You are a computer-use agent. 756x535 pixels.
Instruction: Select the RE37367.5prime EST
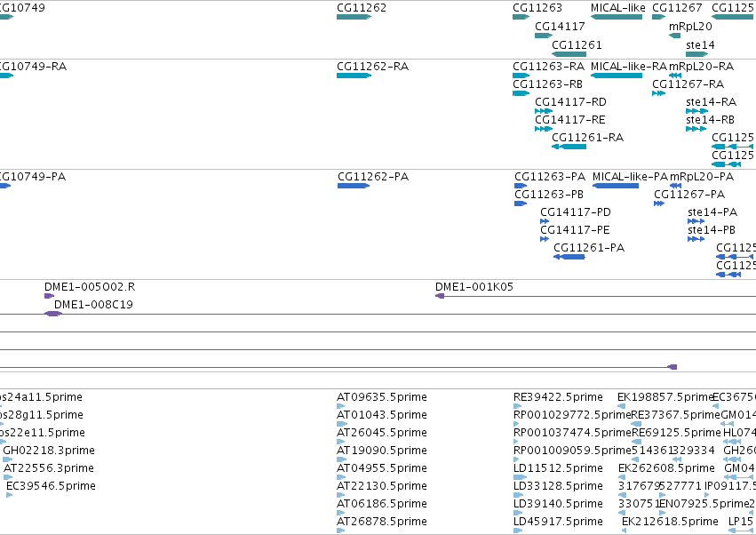pyautogui.click(x=675, y=415)
